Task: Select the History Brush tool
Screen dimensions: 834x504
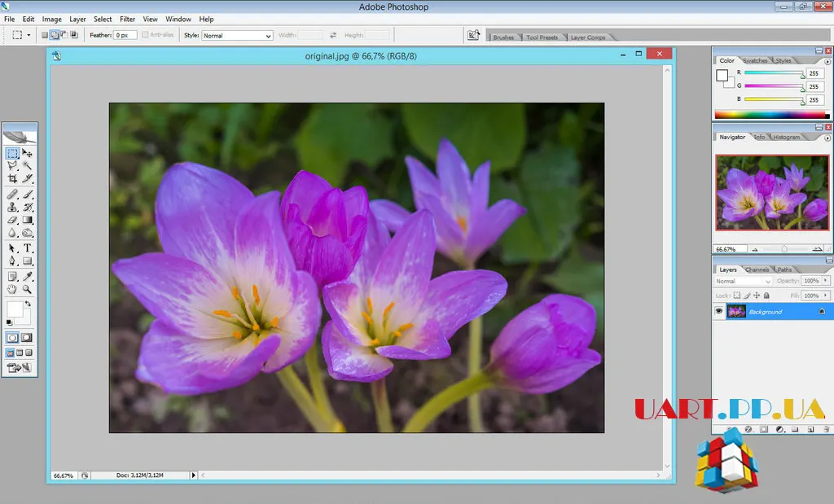Action: (x=27, y=208)
